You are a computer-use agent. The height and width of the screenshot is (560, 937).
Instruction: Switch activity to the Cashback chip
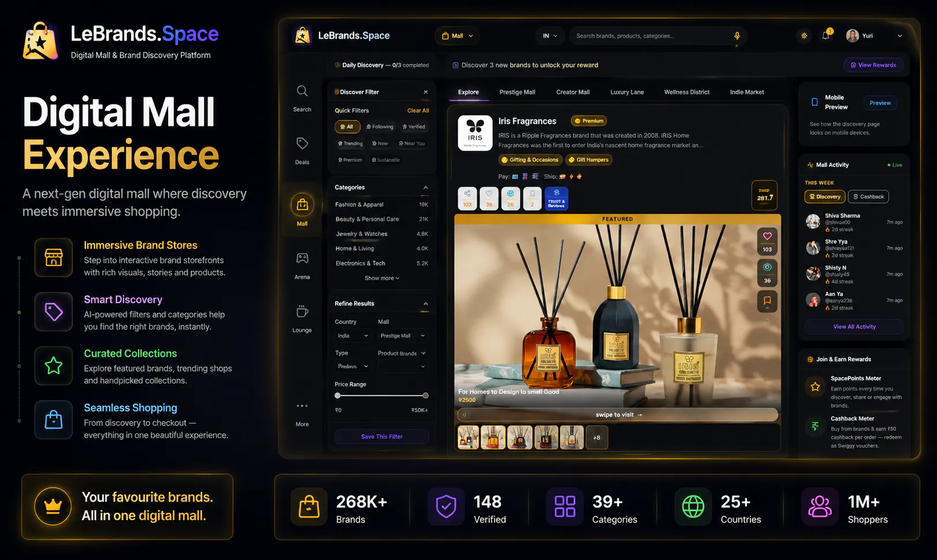[x=868, y=197]
